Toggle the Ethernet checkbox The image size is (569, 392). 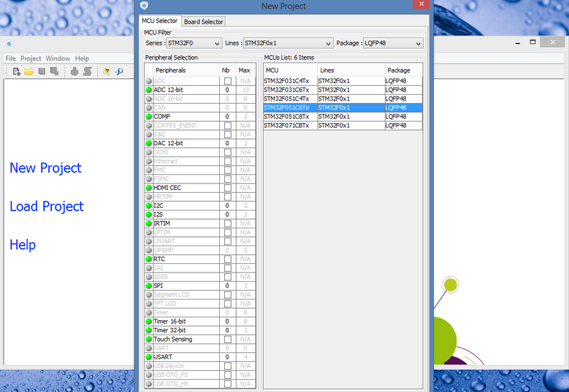[x=228, y=161]
